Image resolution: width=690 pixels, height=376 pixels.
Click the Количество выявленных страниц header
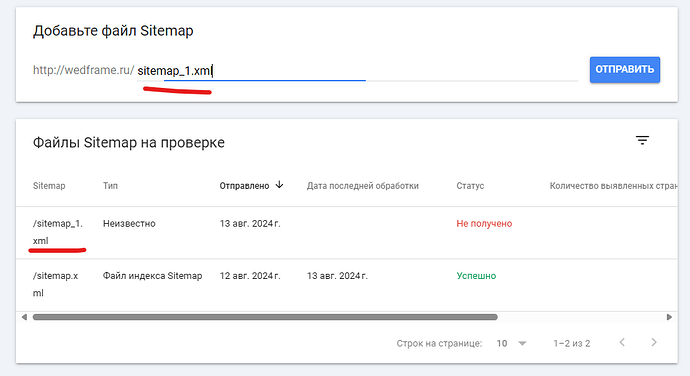(x=613, y=186)
